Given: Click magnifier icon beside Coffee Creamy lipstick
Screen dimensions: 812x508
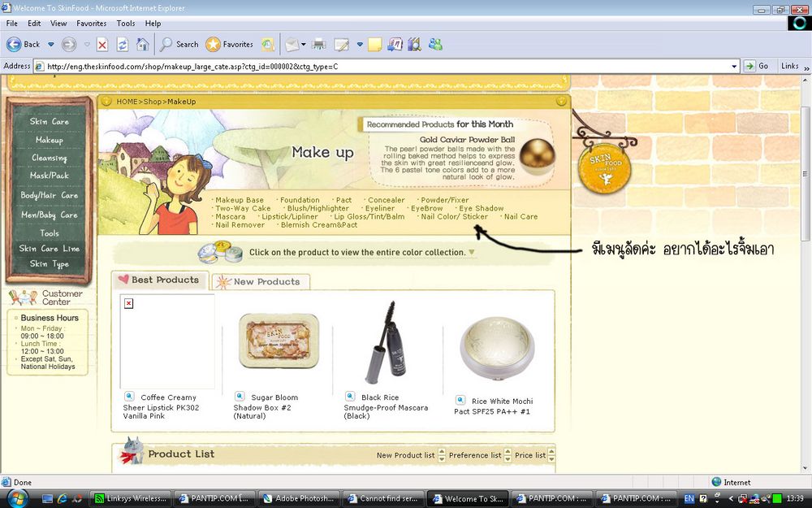Looking at the screenshot, I should [x=129, y=397].
